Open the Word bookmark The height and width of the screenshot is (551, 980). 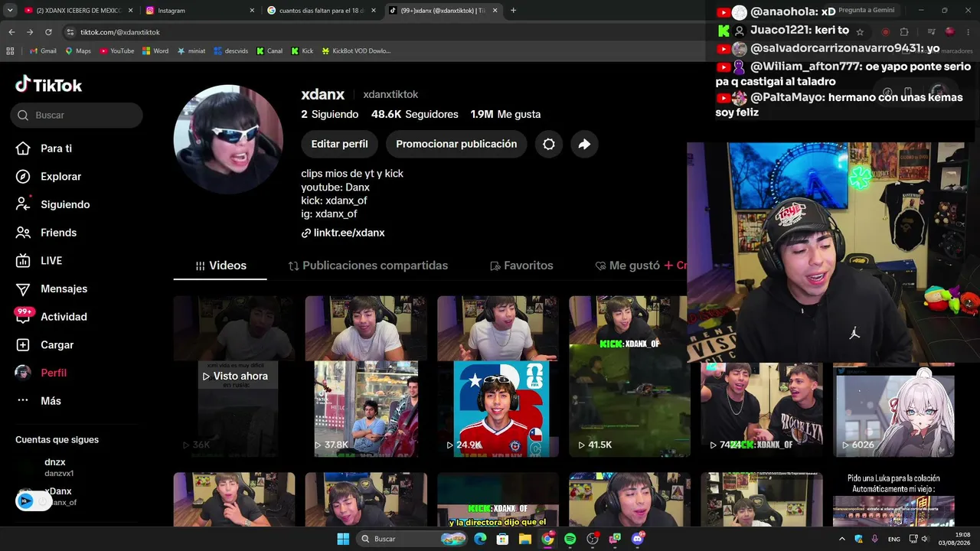[x=155, y=51]
